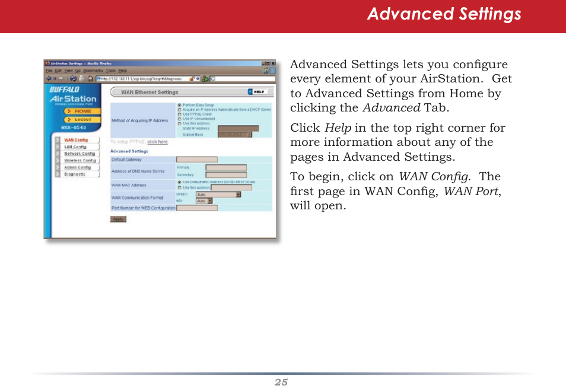The height and width of the screenshot is (392, 566).
Task: Click the 'Address of DNS Name Server' label
Action: [138, 171]
